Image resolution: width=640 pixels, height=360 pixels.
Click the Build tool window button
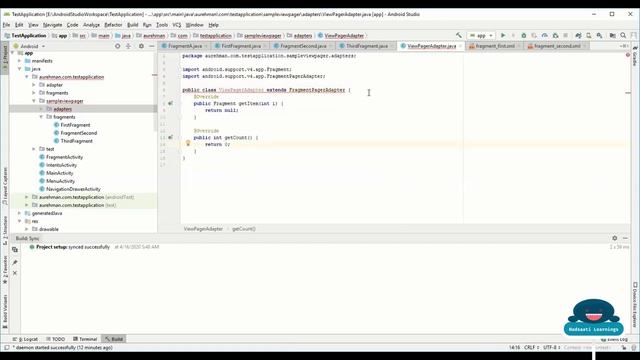click(x=114, y=339)
